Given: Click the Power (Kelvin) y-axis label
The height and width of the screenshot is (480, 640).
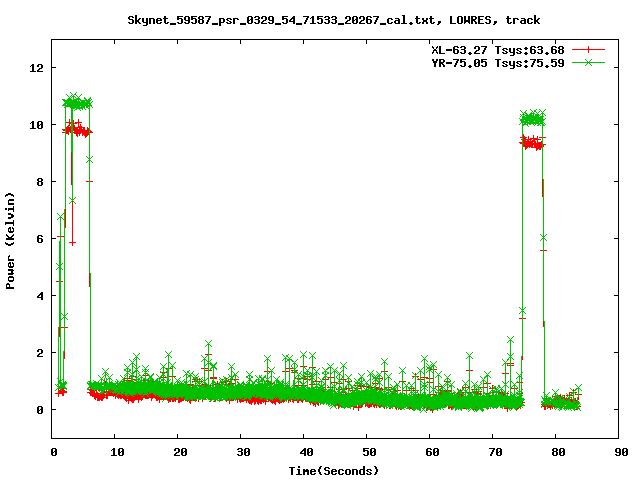Looking at the screenshot, I should click(11, 239).
